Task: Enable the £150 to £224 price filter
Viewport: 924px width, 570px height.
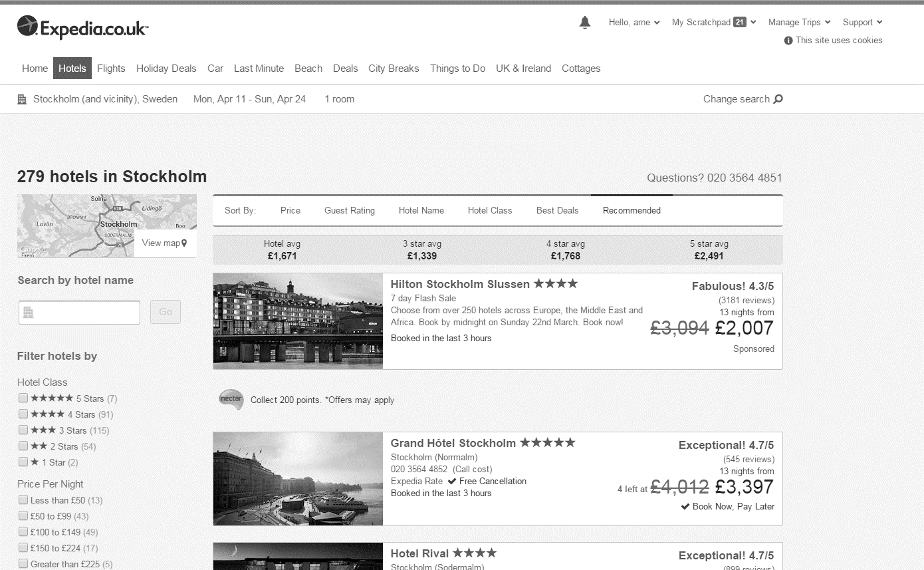Action: point(23,547)
